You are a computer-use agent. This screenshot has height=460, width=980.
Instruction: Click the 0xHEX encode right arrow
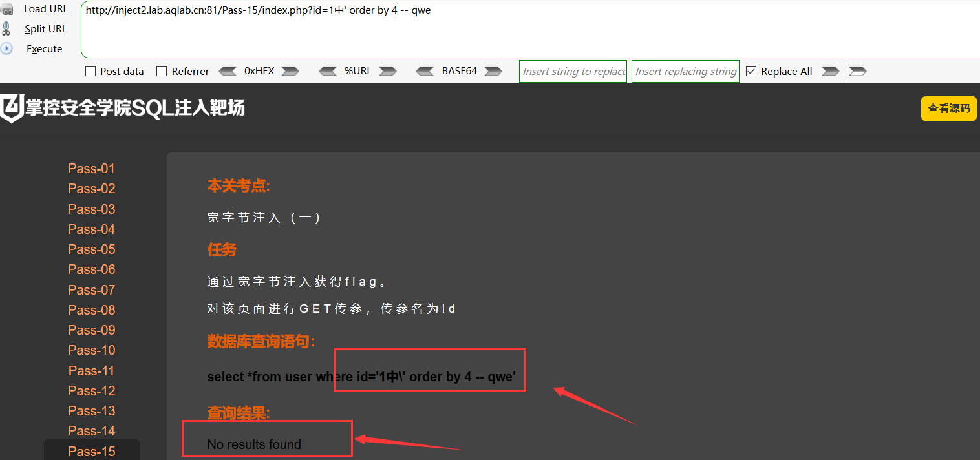pos(290,71)
